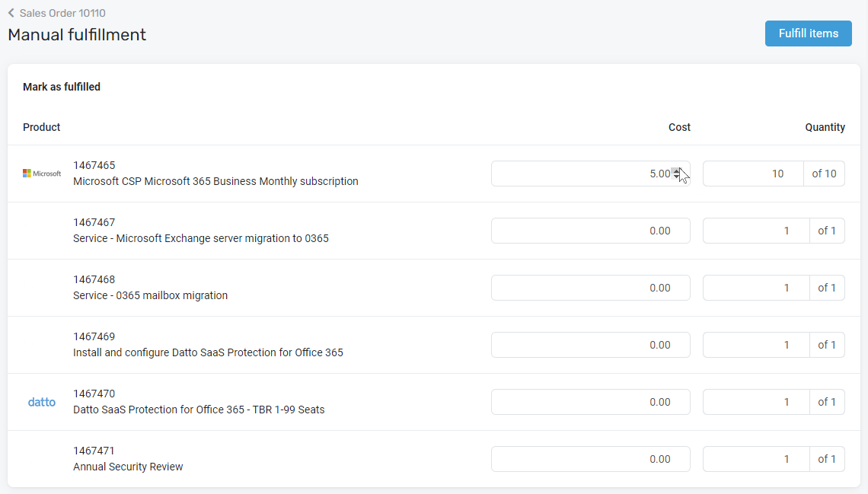
Task: Click quantity field for Install and configure Datto
Action: [x=755, y=345]
